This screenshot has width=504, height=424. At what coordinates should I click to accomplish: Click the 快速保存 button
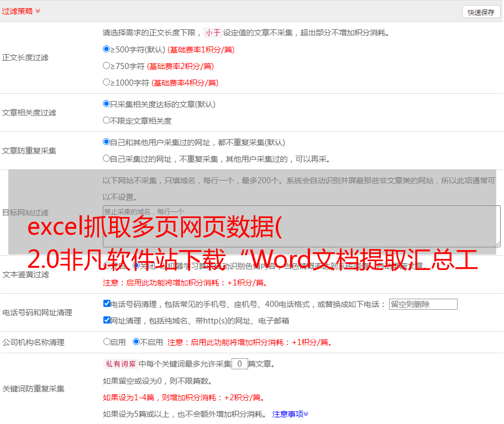point(481,12)
